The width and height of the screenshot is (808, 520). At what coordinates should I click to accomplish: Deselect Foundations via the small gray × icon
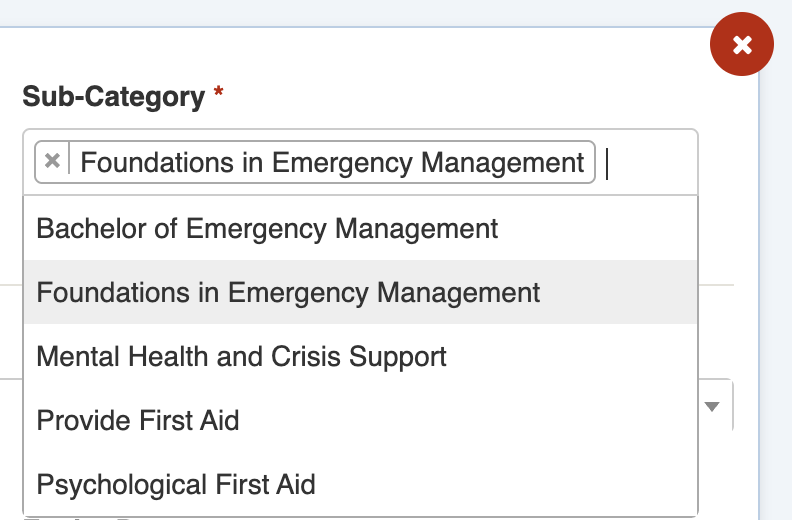53,161
